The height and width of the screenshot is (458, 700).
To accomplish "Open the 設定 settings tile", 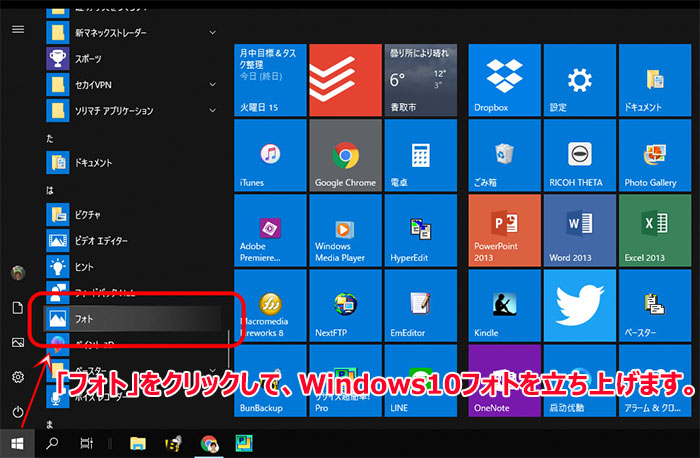I will click(x=579, y=80).
